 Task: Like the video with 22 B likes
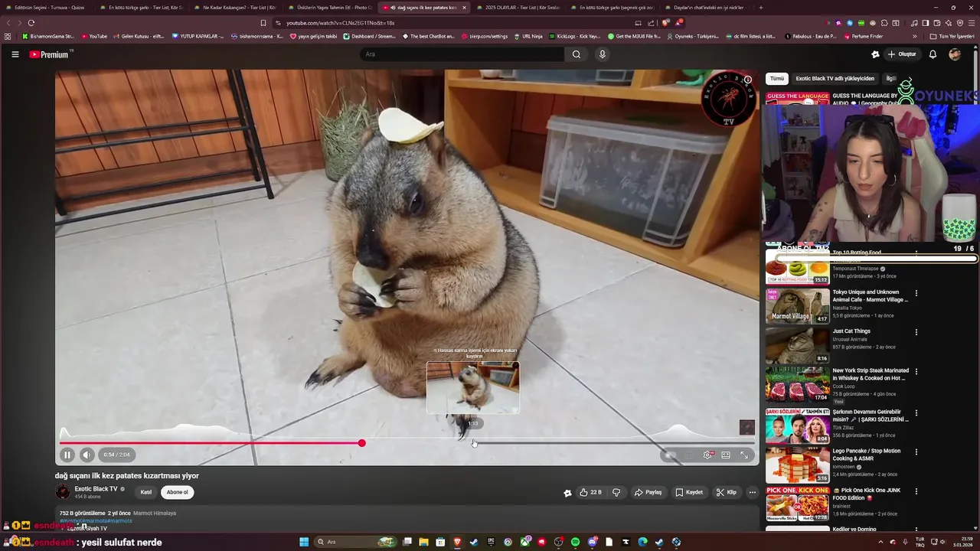(x=590, y=492)
